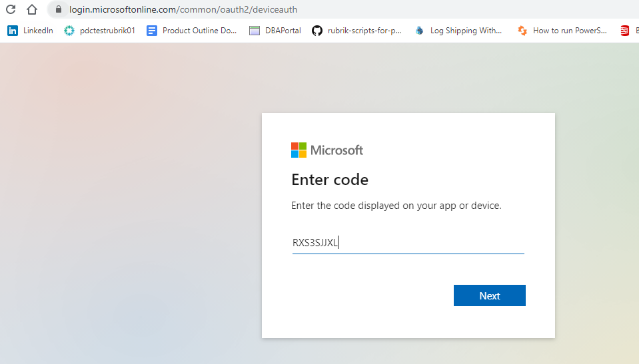Image resolution: width=639 pixels, height=364 pixels.
Task: Click the orange PowerShell bookmark favicon
Action: pyautogui.click(x=522, y=31)
